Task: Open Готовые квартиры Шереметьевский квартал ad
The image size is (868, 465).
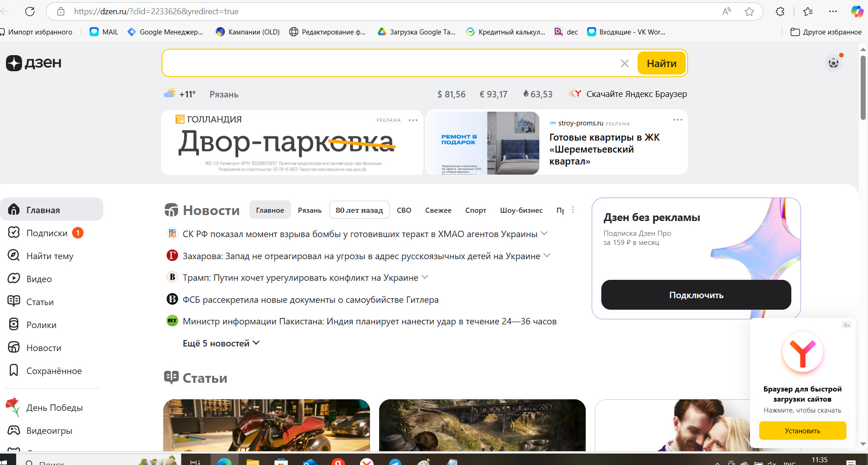Action: tap(604, 149)
